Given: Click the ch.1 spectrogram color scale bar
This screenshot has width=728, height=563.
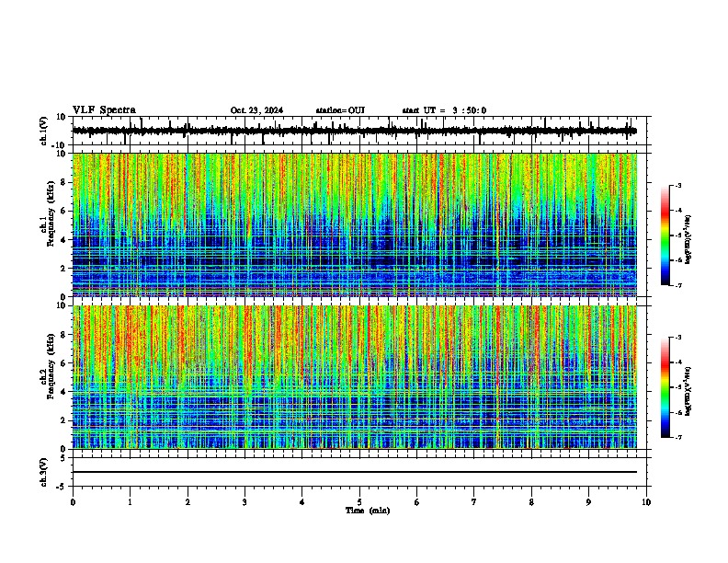Looking at the screenshot, I should tap(665, 236).
